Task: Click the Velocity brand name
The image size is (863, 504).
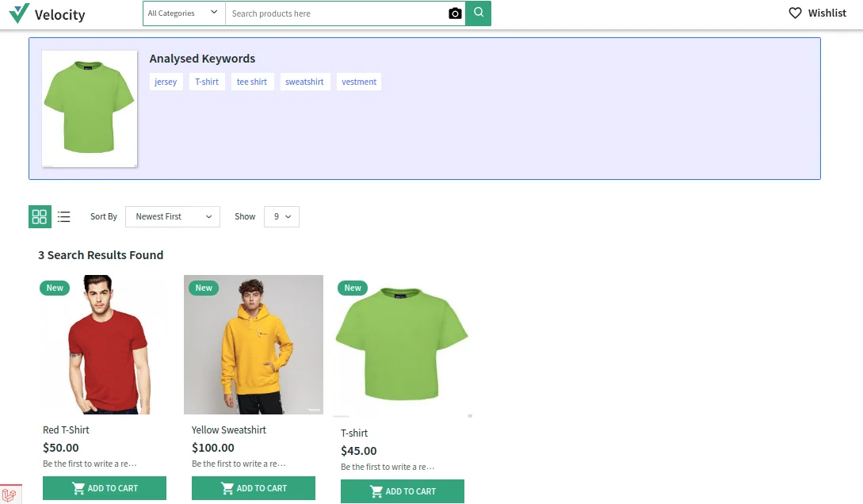Action: click(x=60, y=15)
